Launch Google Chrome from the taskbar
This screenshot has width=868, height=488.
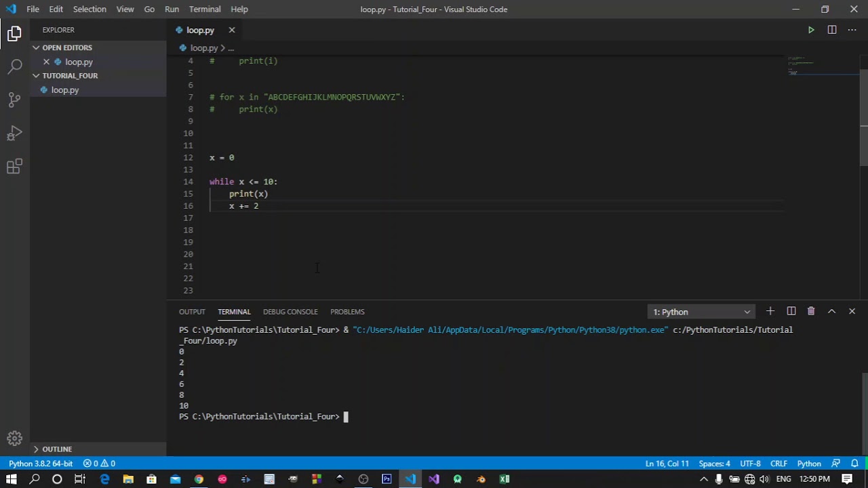coord(199,479)
